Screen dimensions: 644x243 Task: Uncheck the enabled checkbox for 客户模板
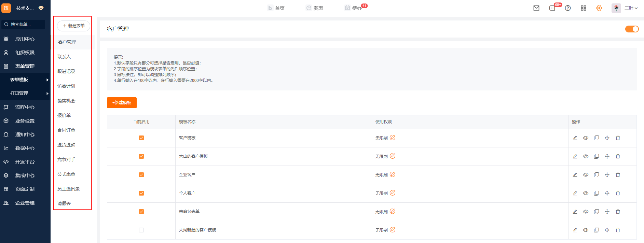point(141,138)
